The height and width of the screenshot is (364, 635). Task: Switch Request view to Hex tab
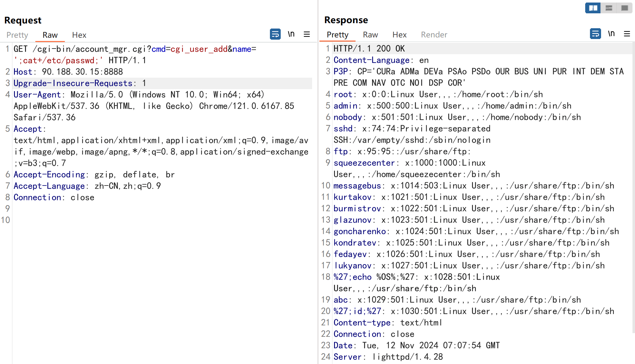tap(79, 35)
